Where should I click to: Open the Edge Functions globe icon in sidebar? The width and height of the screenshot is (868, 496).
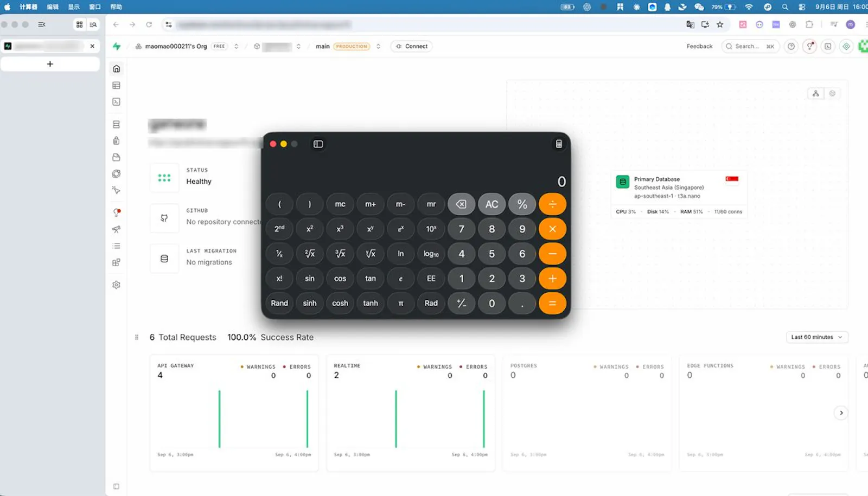click(116, 173)
